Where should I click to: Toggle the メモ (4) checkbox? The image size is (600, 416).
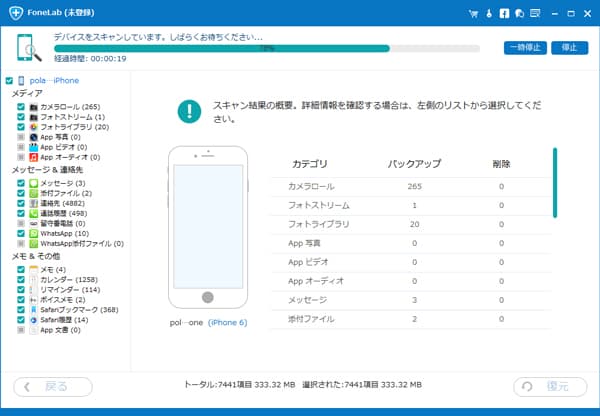[21, 269]
